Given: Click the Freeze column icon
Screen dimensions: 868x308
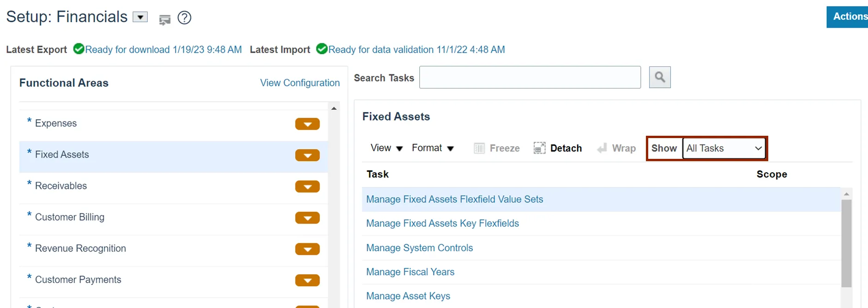Looking at the screenshot, I should tap(479, 148).
